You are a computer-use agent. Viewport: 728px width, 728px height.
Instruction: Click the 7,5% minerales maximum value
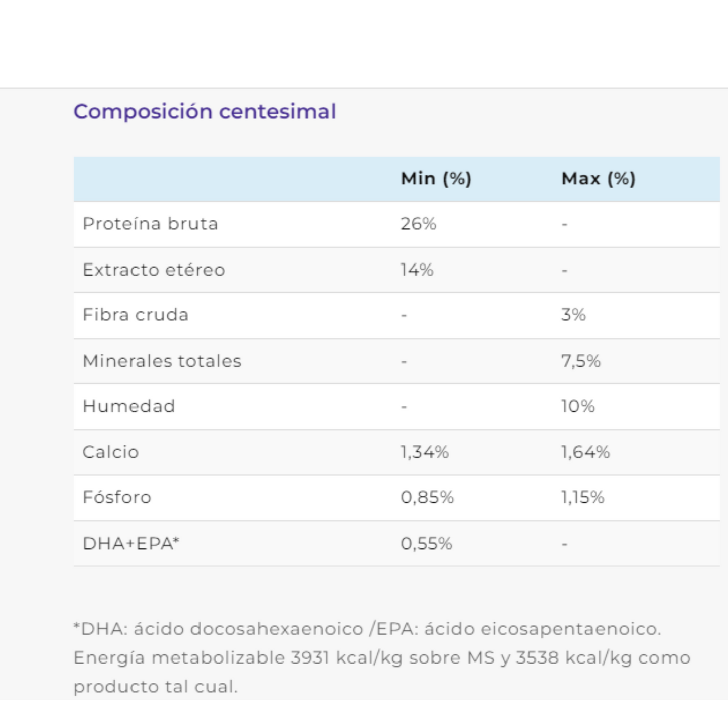[x=581, y=361]
